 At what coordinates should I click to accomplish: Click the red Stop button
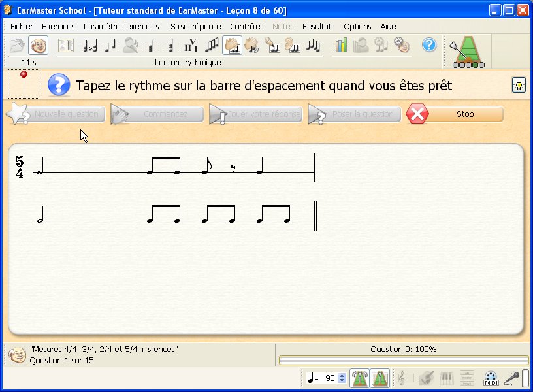pos(455,114)
